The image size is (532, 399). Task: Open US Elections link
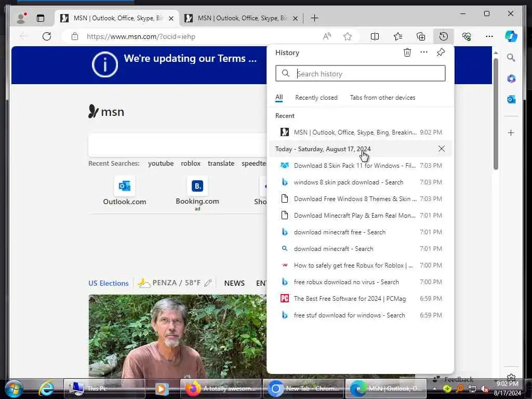(109, 283)
